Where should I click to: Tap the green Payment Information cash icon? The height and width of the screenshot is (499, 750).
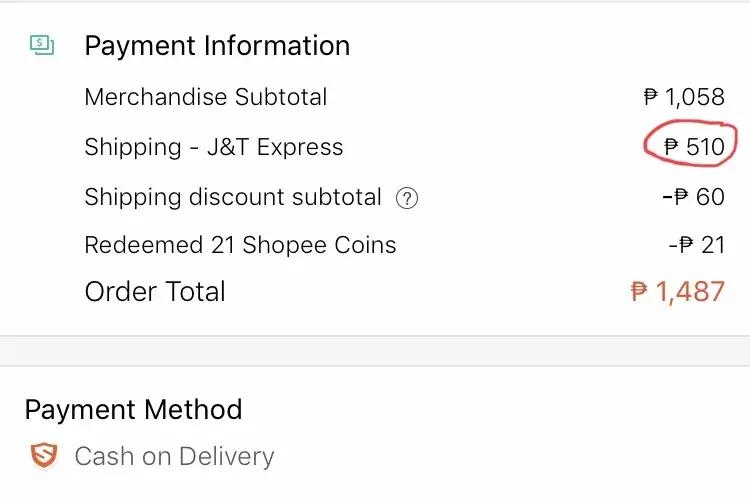pos(42,45)
